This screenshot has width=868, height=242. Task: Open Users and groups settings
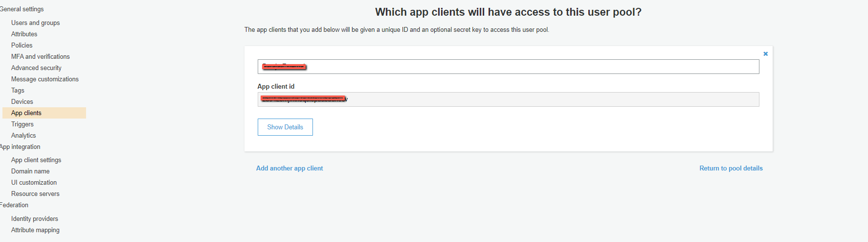tap(35, 23)
